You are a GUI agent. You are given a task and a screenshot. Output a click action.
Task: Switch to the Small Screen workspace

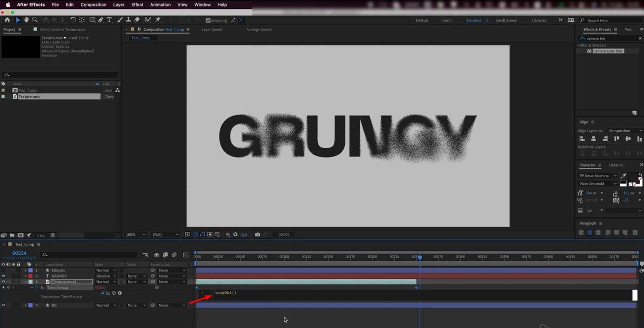coord(506,20)
